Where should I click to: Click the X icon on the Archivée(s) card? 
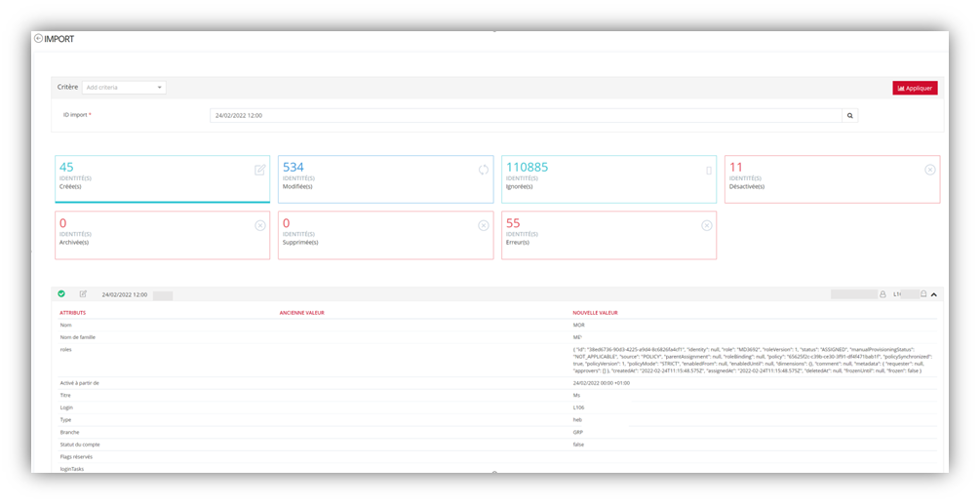click(x=259, y=225)
